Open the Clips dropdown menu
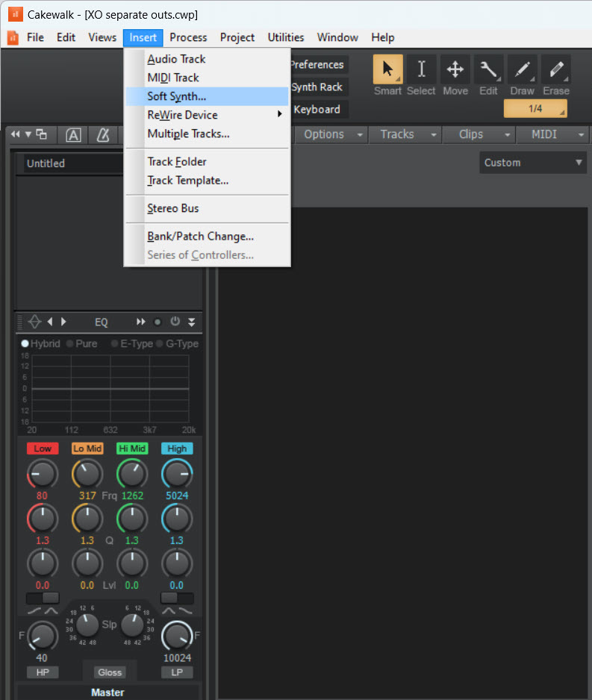Viewport: 592px width, 700px height. pyautogui.click(x=479, y=134)
